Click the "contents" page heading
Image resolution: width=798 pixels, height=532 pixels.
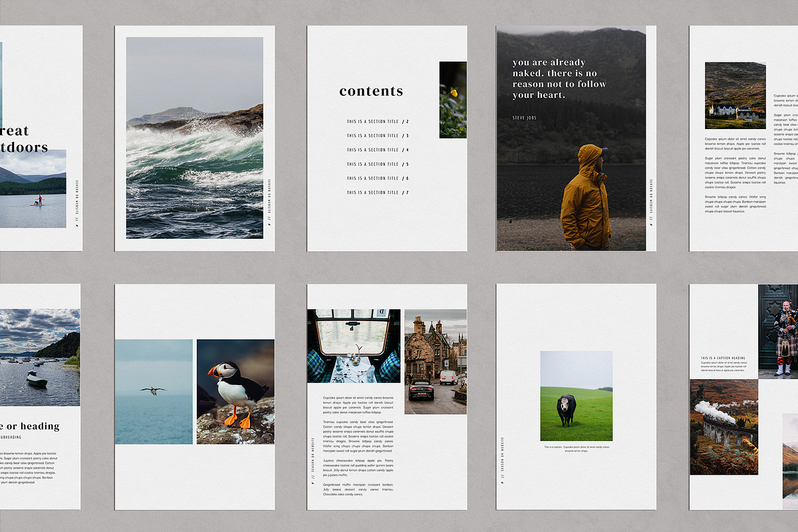click(x=371, y=91)
